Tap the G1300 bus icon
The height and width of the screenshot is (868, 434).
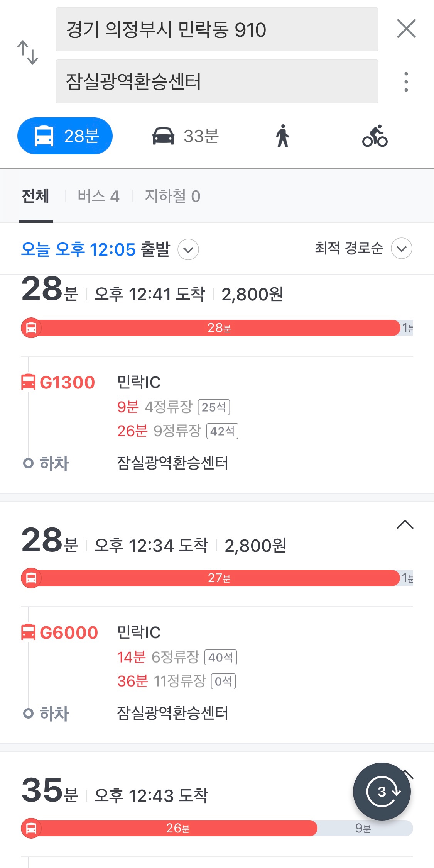tap(28, 382)
